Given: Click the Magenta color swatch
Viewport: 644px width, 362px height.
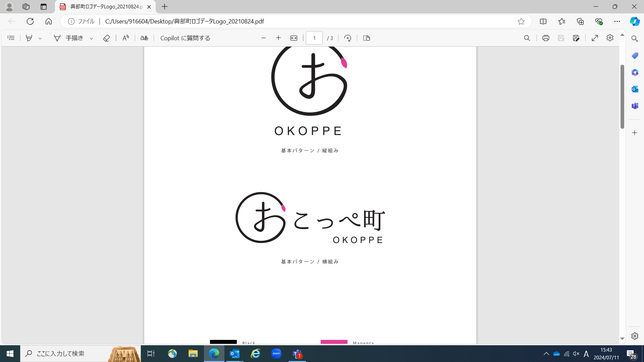Looking at the screenshot, I should tap(334, 342).
